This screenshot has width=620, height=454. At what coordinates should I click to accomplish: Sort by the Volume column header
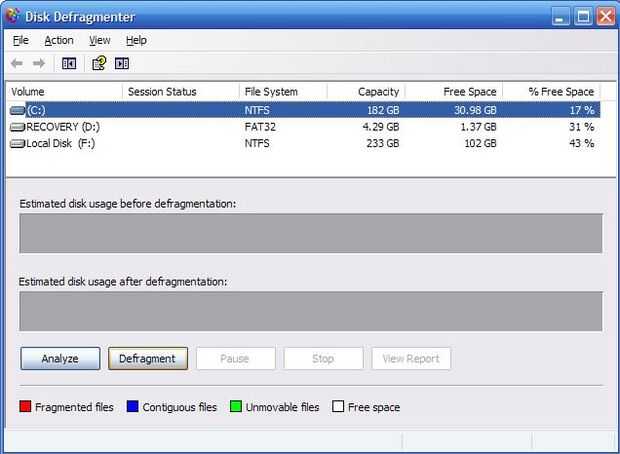tap(64, 92)
